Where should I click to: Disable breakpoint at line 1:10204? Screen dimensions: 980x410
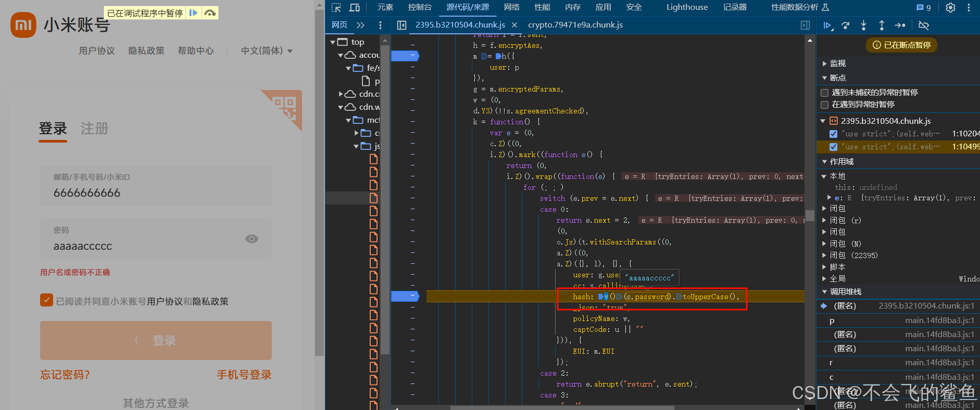(833, 134)
